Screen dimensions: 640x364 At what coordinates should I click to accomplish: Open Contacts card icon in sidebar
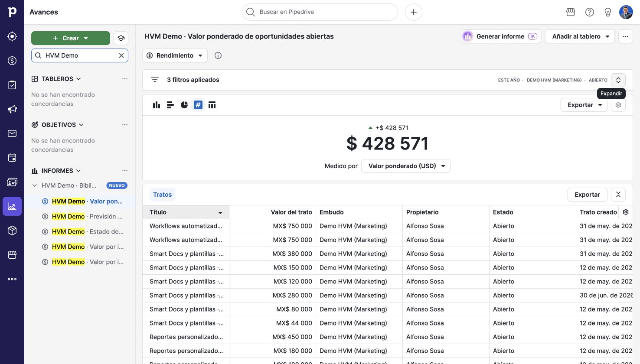coord(12,182)
